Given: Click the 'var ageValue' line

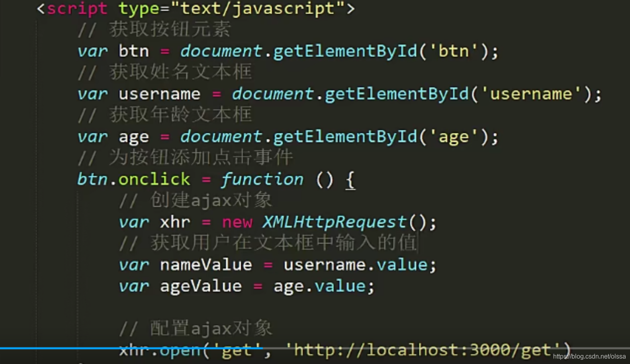Looking at the screenshot, I should tap(247, 286).
